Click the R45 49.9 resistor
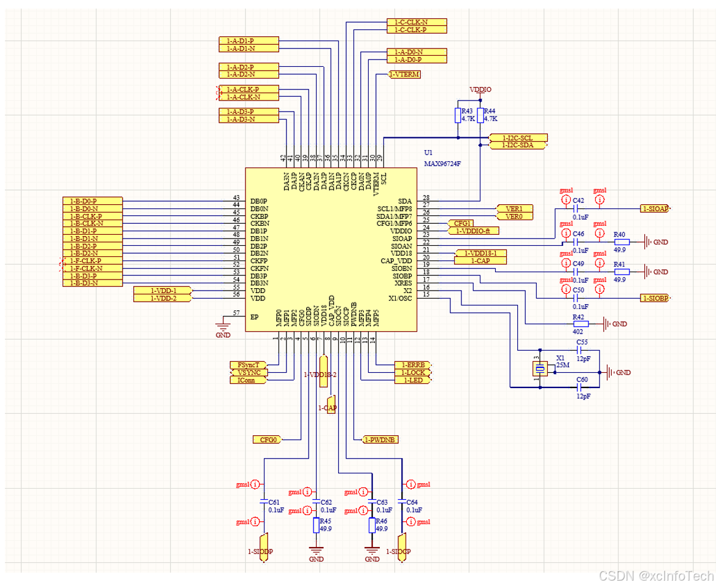 [x=316, y=525]
